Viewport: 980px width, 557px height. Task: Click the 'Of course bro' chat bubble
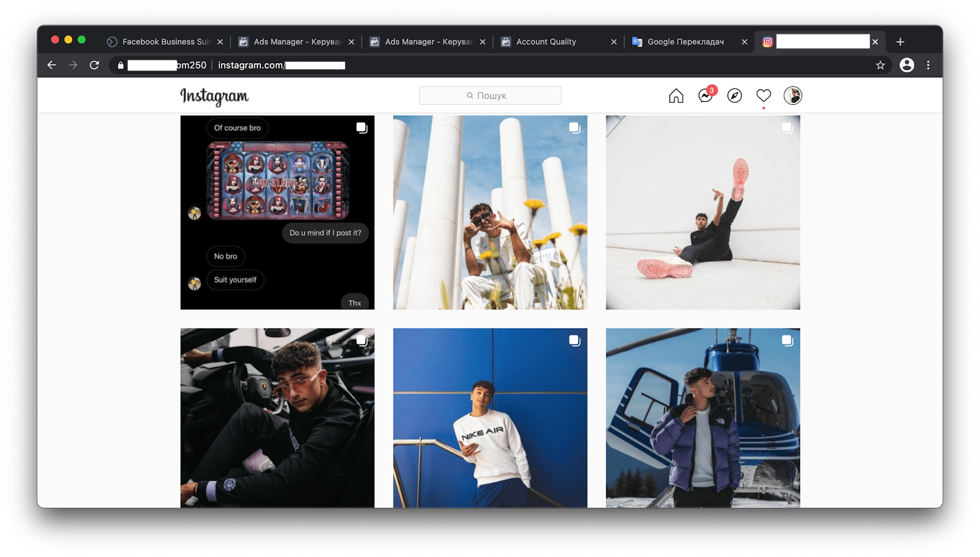tap(237, 127)
